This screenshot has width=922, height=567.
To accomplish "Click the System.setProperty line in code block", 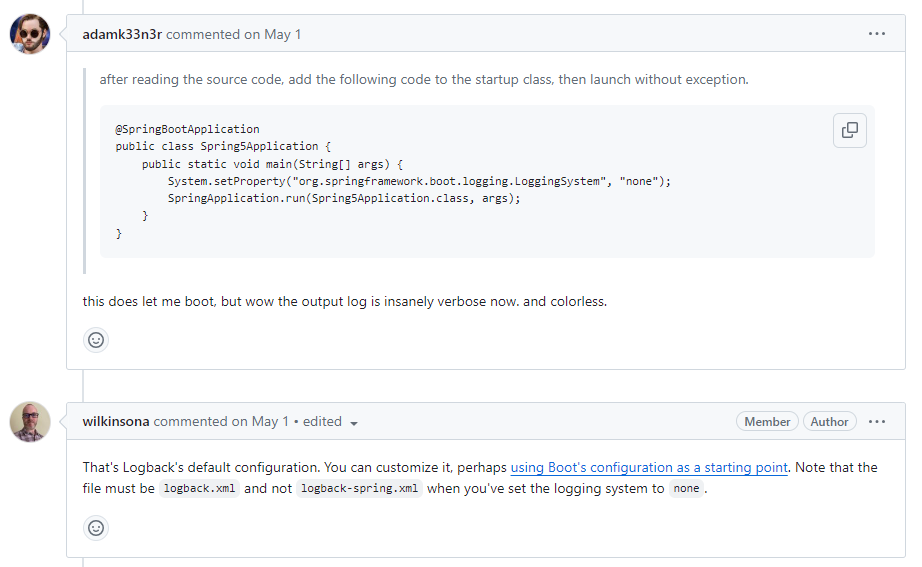I will tap(419, 181).
